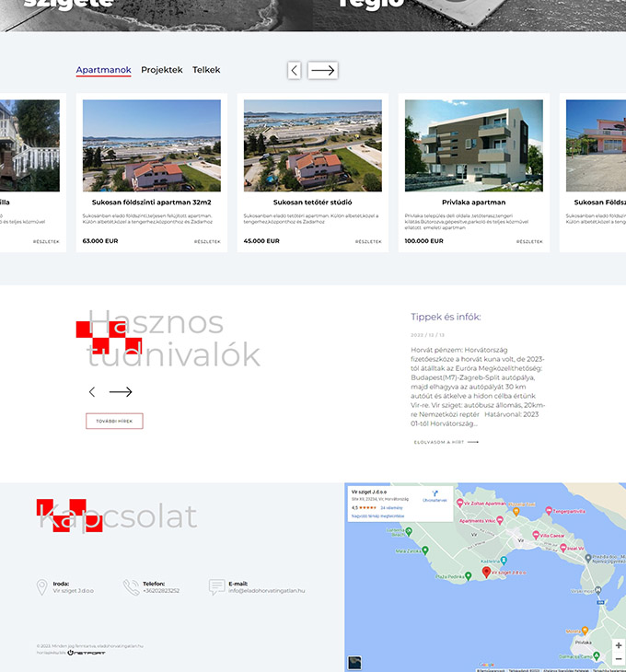Switch to the Telkek tab
Screen dimensions: 626x672
click(x=206, y=70)
